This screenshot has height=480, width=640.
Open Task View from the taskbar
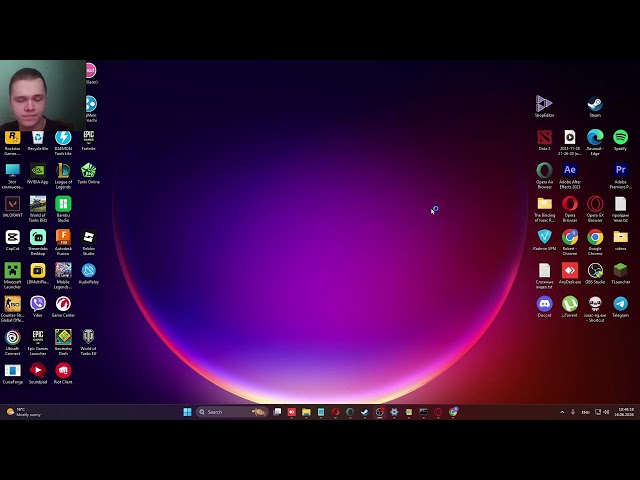(277, 412)
